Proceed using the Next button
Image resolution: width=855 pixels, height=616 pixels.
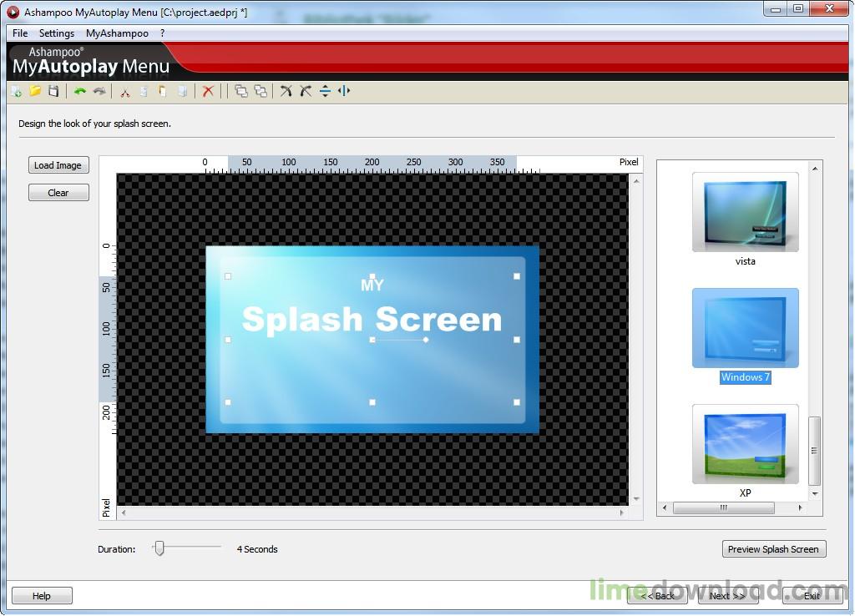726,596
